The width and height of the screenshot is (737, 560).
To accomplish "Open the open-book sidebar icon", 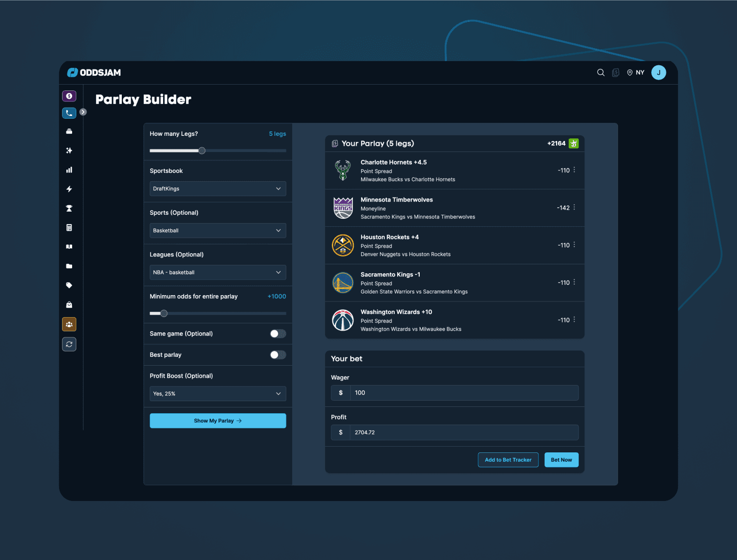I will pyautogui.click(x=69, y=247).
